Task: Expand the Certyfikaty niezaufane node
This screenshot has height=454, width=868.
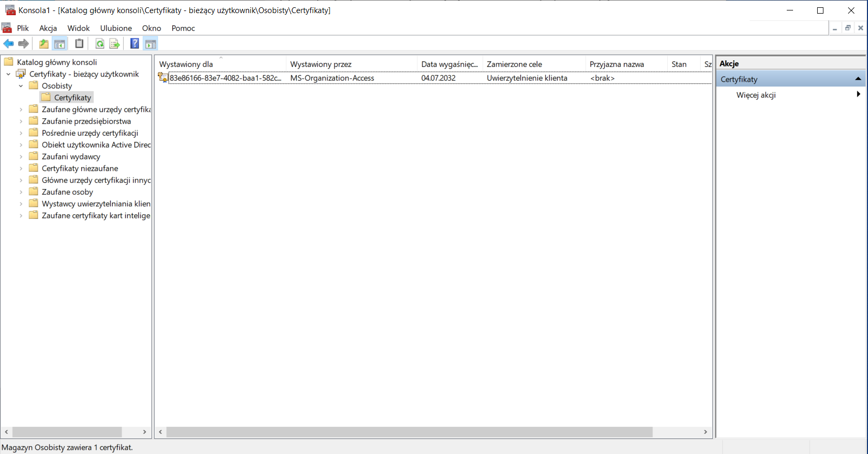Action: point(21,169)
